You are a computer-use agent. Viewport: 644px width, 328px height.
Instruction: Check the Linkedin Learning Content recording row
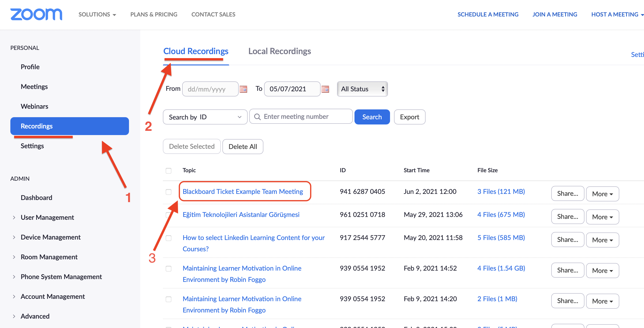pos(169,238)
